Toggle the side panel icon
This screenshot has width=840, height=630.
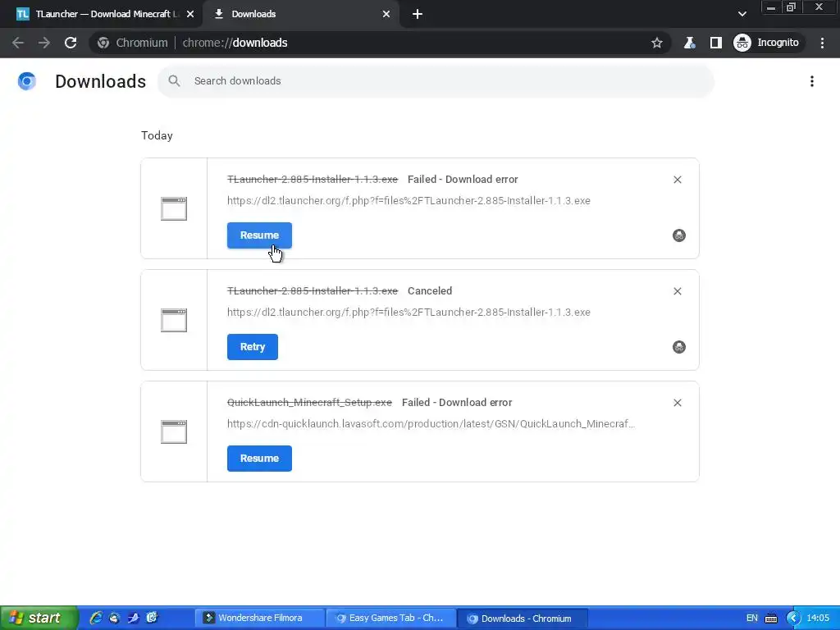(715, 43)
